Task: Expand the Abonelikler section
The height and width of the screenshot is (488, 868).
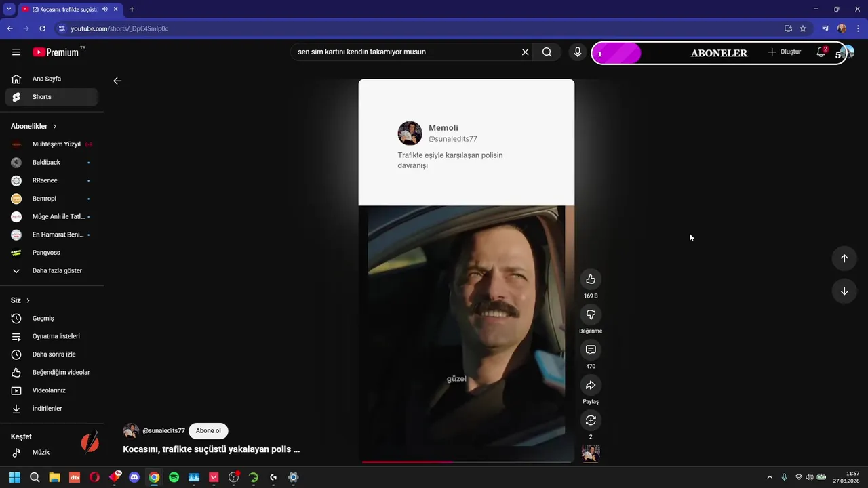Action: coord(34,126)
